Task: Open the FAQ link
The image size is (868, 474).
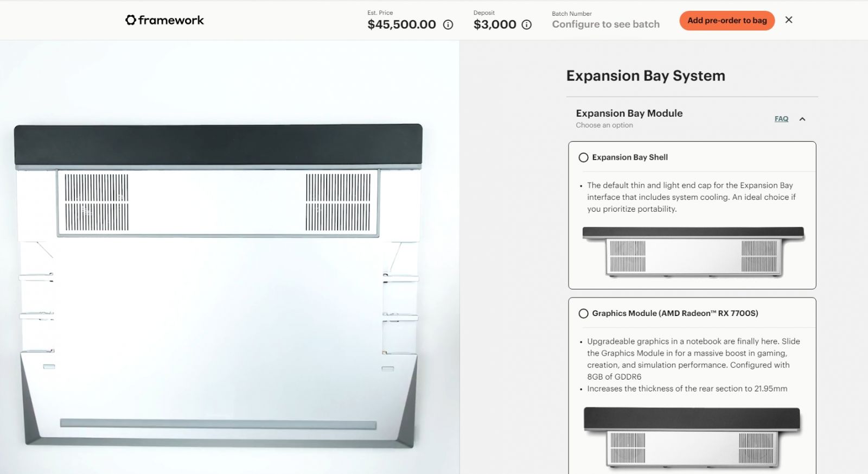Action: [781, 119]
